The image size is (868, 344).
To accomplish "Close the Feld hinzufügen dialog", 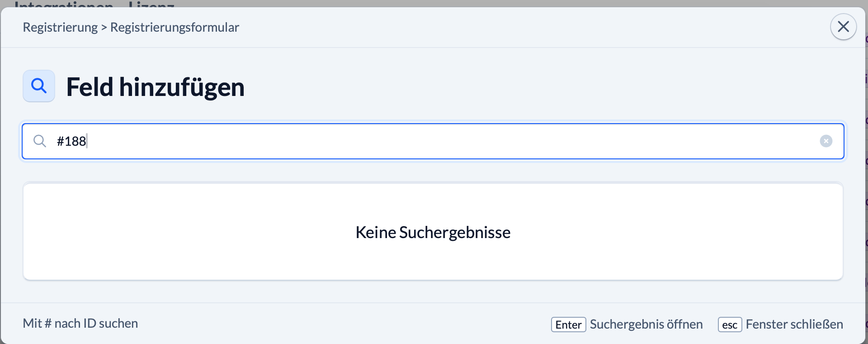I will 843,27.
